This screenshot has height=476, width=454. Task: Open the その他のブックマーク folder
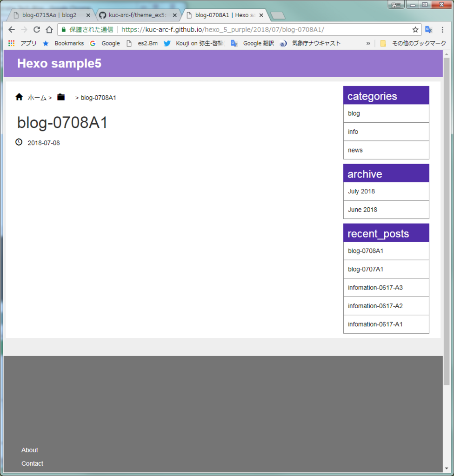click(413, 43)
